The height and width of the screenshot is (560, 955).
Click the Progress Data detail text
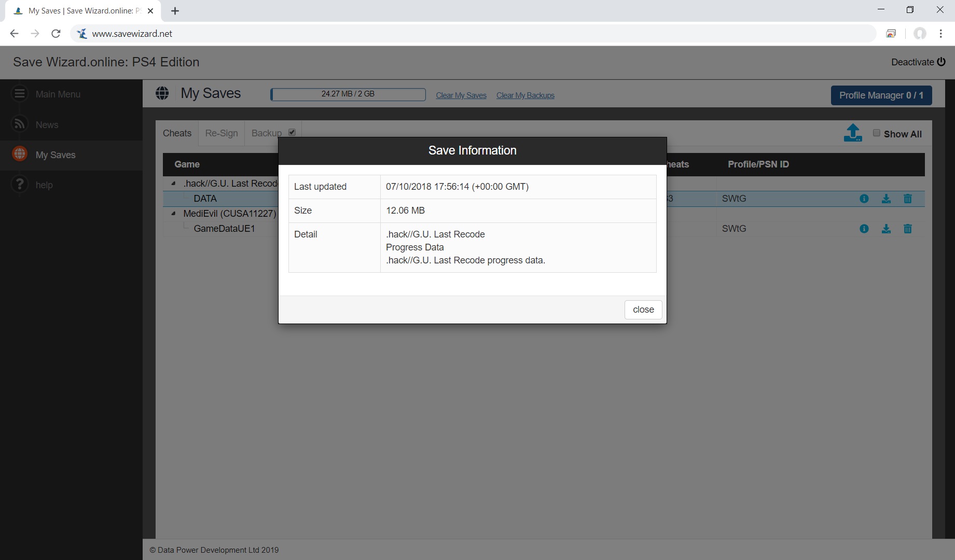pyautogui.click(x=414, y=247)
